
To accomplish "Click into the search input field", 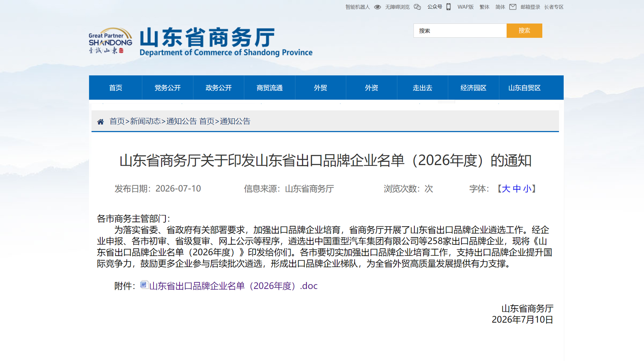I will 460,31.
